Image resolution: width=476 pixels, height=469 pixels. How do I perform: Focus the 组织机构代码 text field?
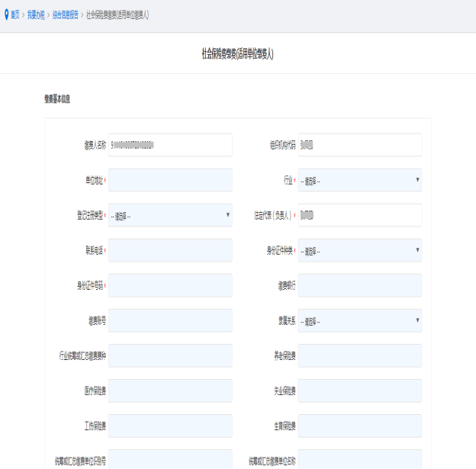[x=359, y=145]
